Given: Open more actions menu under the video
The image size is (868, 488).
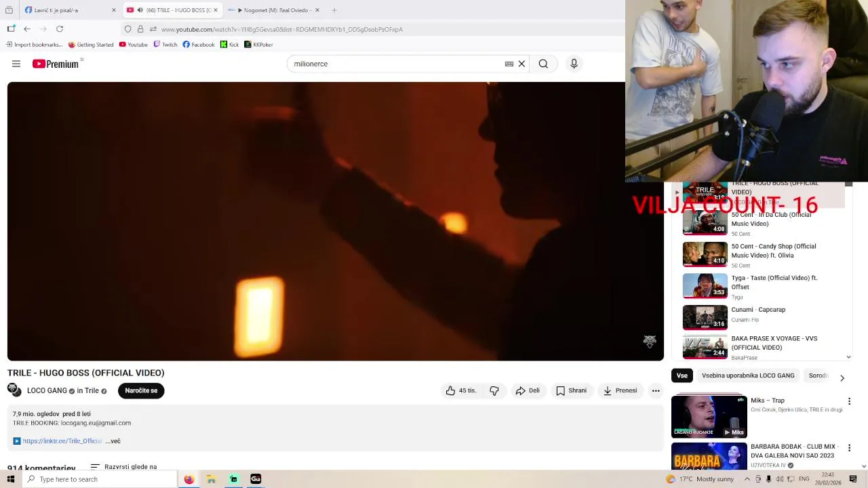Looking at the screenshot, I should (656, 390).
